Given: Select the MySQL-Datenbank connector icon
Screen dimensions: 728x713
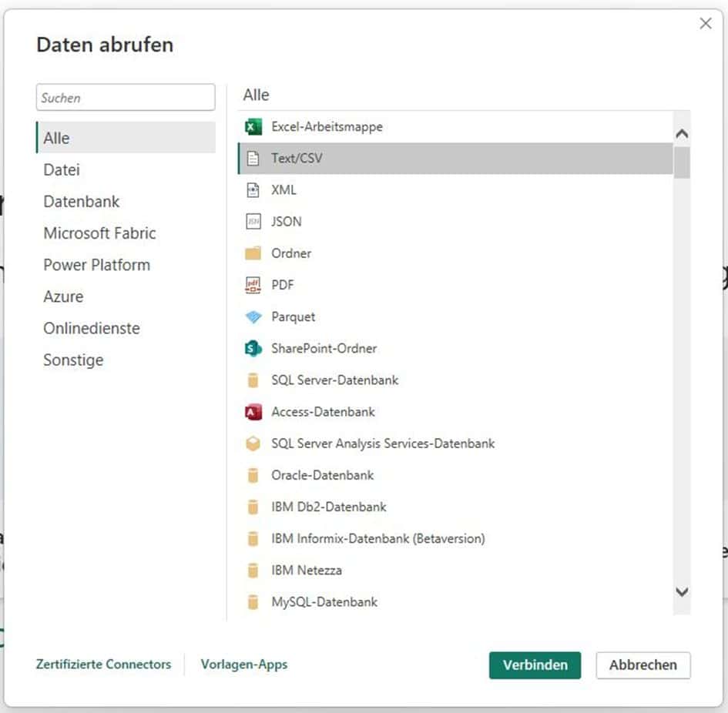Looking at the screenshot, I should click(253, 601).
